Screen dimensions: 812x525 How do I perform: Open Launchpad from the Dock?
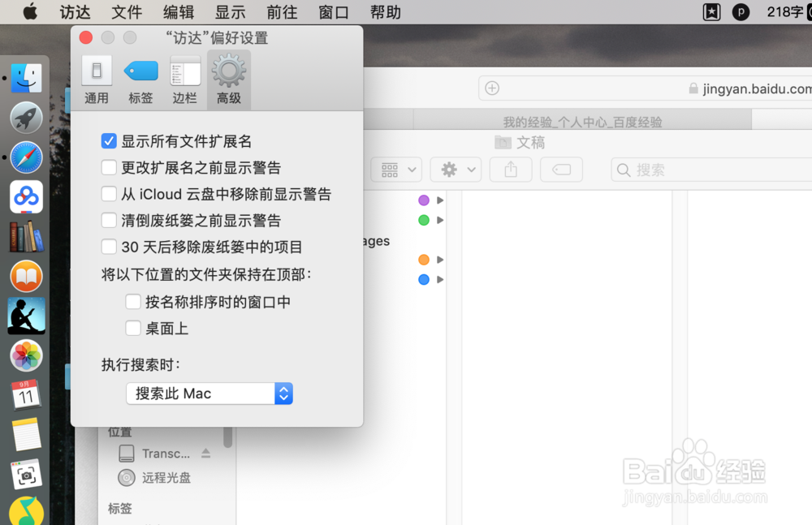[x=25, y=117]
